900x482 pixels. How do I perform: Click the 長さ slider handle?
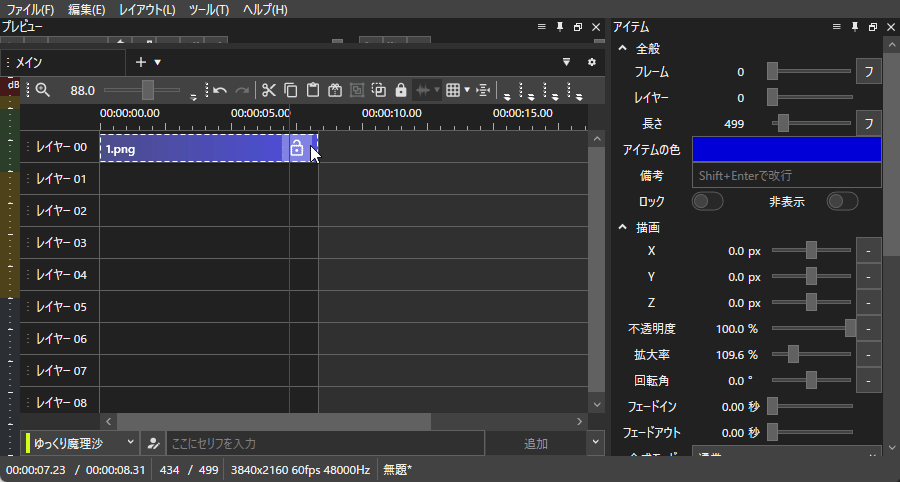tap(783, 123)
